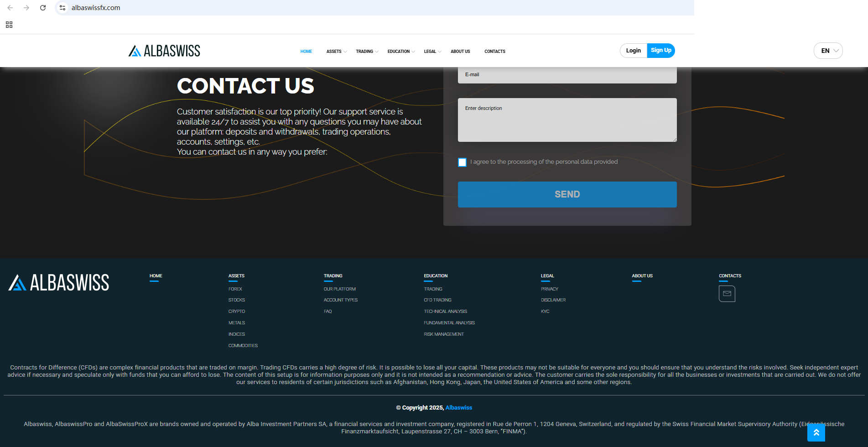Open Contacts in the top navigation

tap(495, 52)
